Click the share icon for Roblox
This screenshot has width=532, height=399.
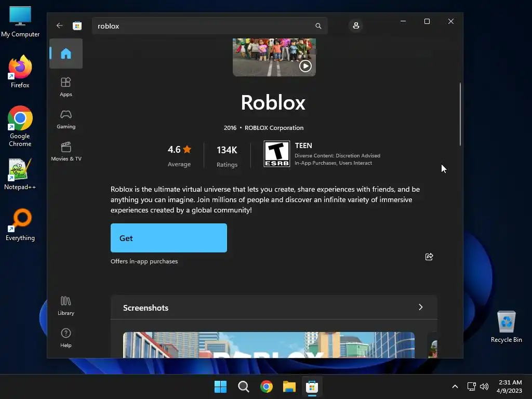[x=429, y=257]
